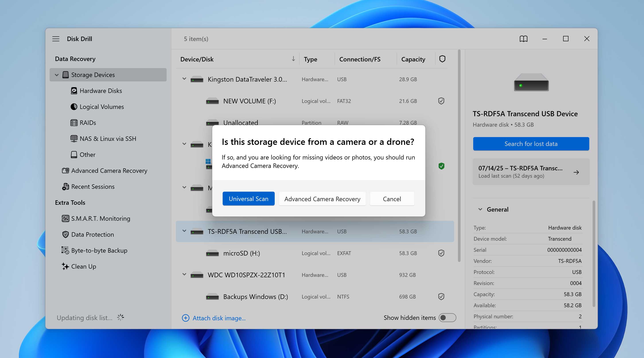Cancel the camera or drone dialog

click(x=392, y=199)
